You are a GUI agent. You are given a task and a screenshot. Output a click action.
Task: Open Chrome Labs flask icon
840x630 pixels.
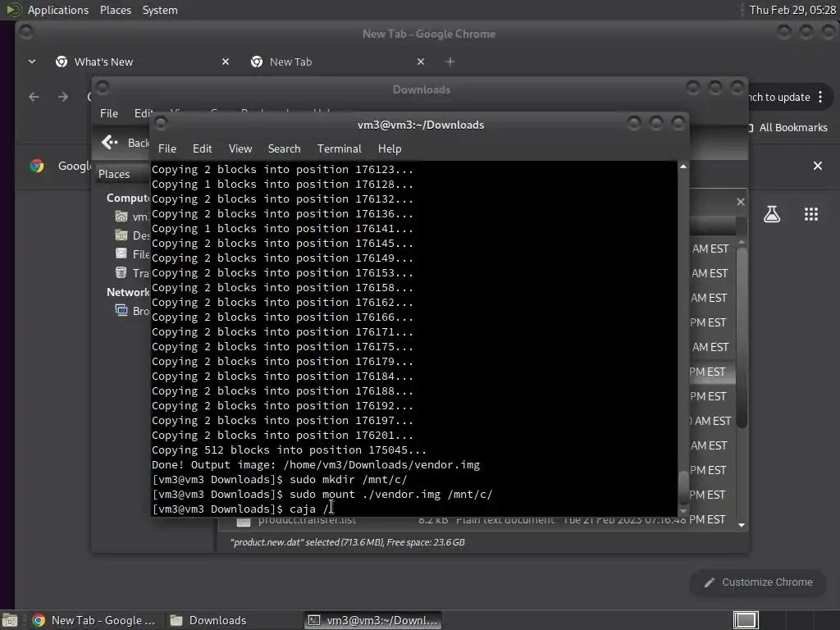[x=771, y=214]
